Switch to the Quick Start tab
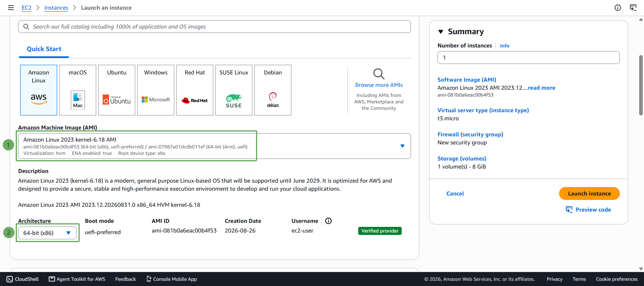Viewport: 644px width, 286px height. (44, 49)
